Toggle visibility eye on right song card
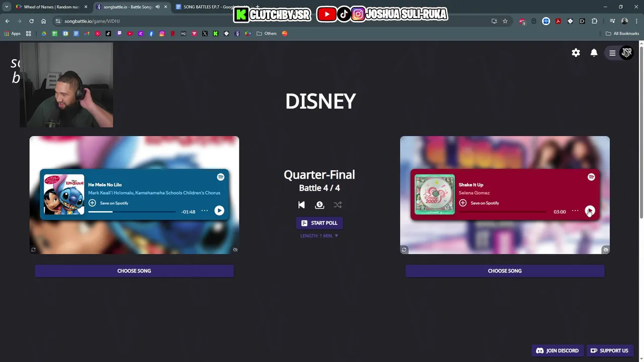644x362 pixels. tap(606, 249)
